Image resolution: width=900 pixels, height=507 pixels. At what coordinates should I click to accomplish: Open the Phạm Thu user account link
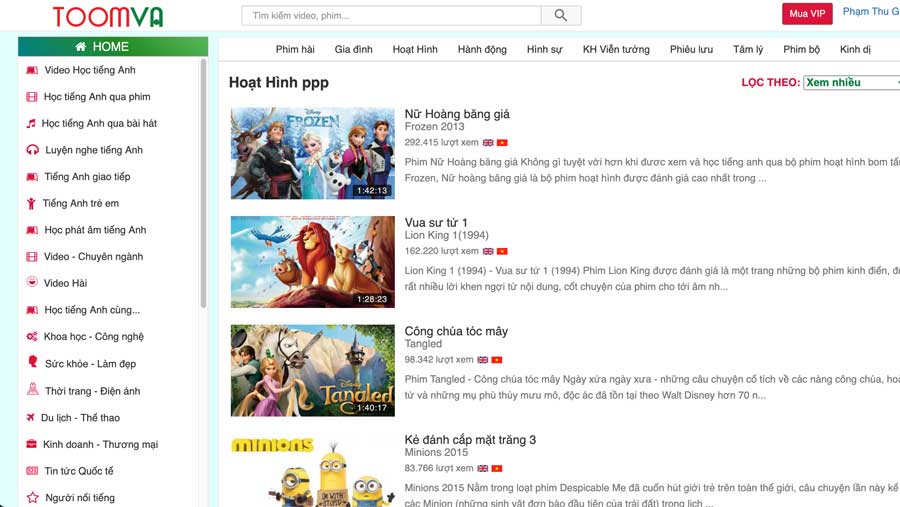pos(871,11)
